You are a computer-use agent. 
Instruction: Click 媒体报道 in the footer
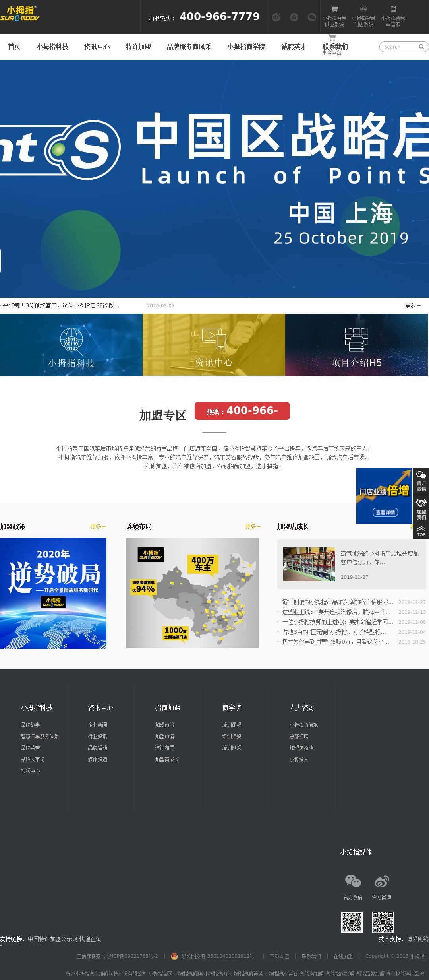tap(97, 759)
